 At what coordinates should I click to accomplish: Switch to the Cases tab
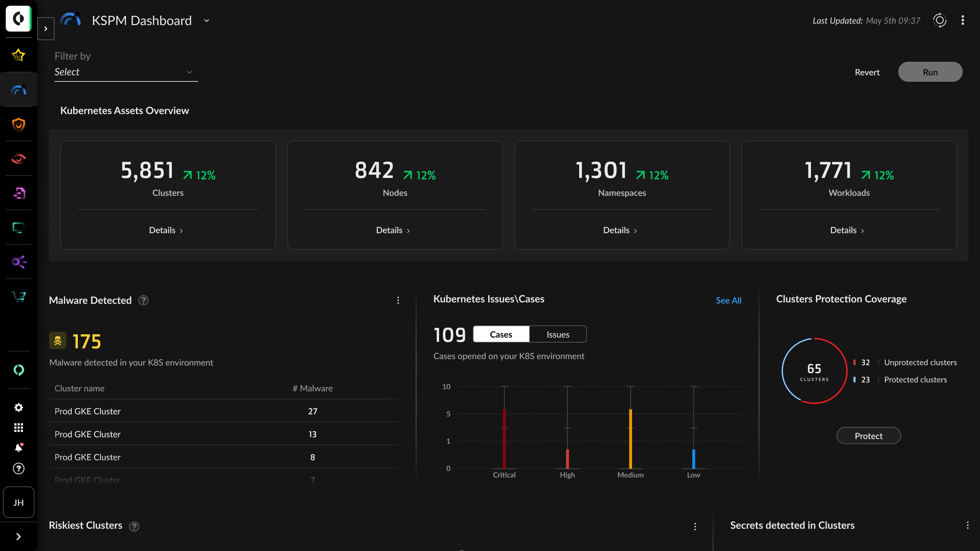coord(501,334)
